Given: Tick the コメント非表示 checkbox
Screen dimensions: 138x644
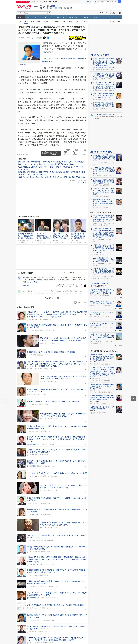Looking at the screenshot, I should tap(75, 302).
